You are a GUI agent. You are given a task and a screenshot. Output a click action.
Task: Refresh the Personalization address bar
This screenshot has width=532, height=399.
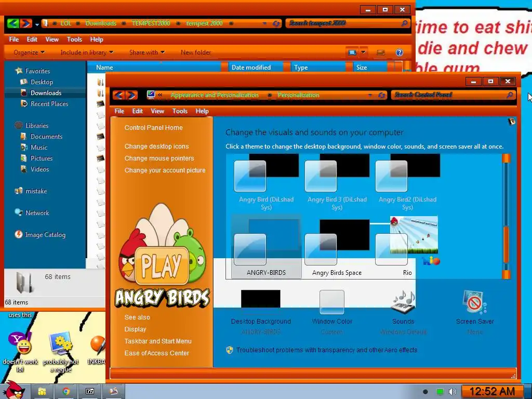click(382, 96)
